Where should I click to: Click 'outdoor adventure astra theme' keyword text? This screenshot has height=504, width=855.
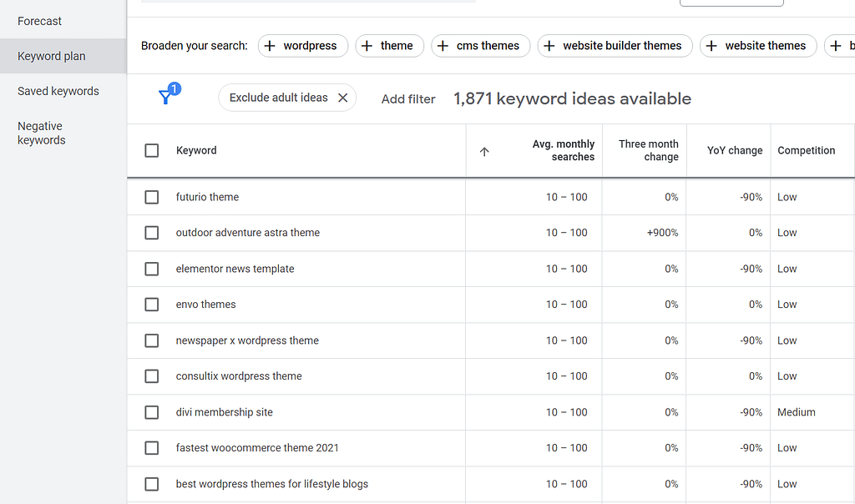point(247,233)
